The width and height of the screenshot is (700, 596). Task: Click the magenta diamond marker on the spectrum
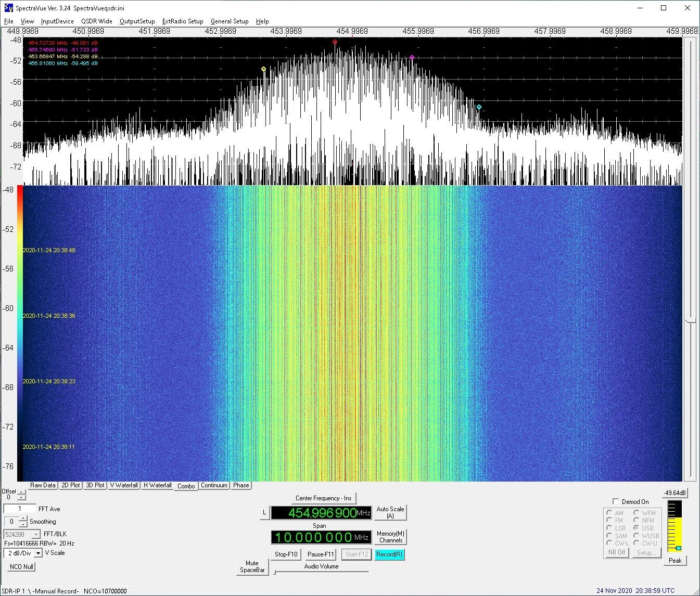point(412,58)
